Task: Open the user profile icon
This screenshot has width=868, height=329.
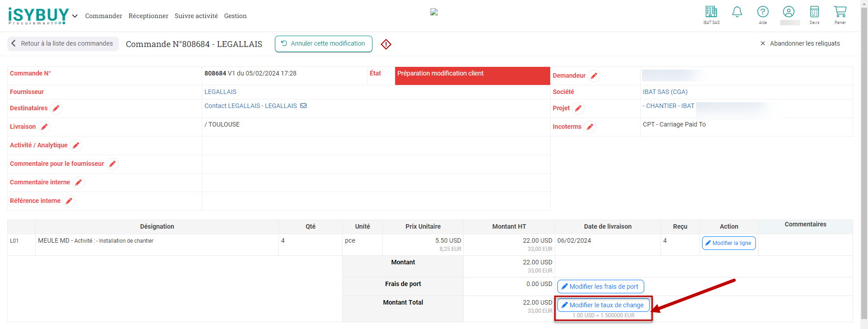Action: pyautogui.click(x=788, y=12)
